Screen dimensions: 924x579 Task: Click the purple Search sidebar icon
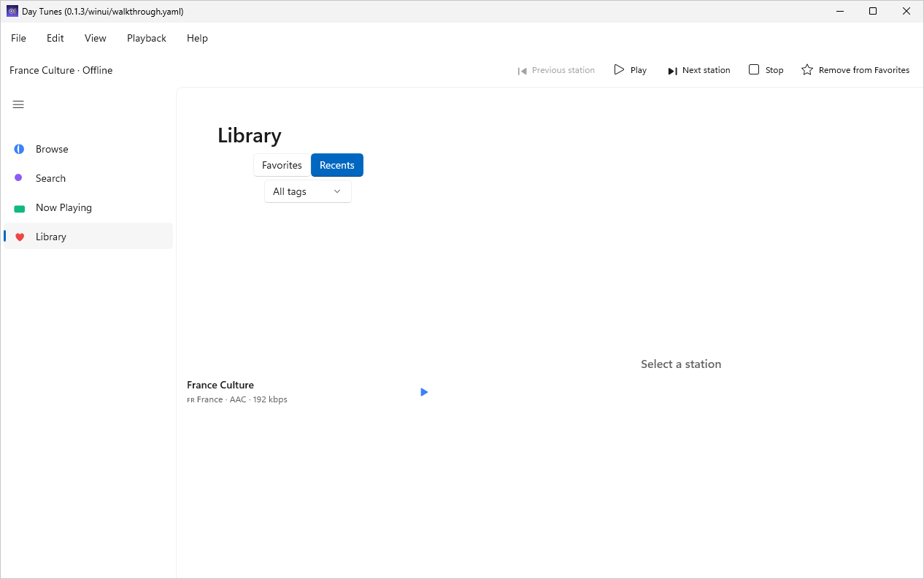[18, 177]
